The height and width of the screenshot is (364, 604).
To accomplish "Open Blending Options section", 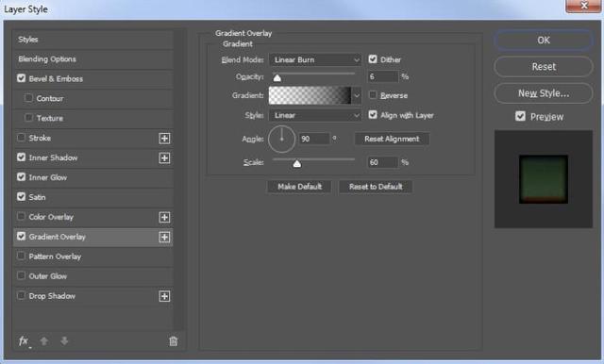I will [92, 59].
